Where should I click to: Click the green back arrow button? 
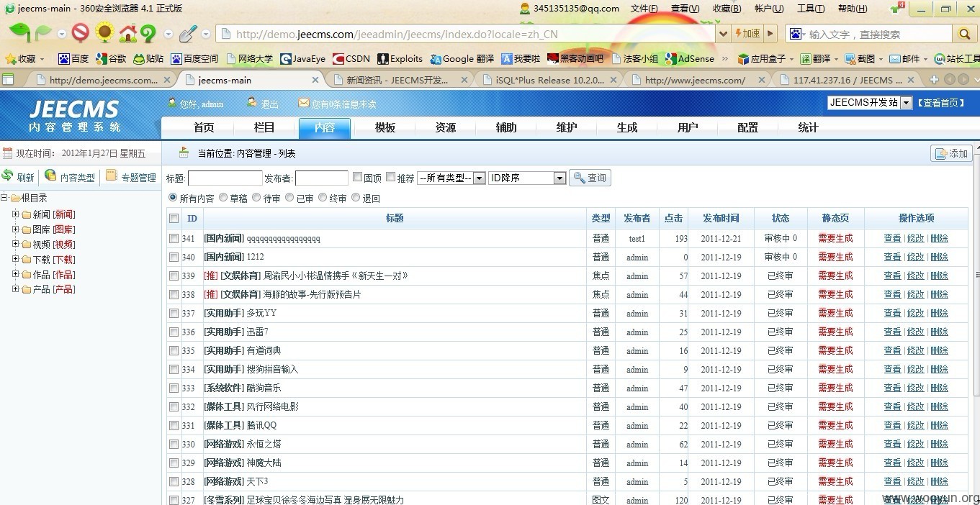pyautogui.click(x=19, y=32)
